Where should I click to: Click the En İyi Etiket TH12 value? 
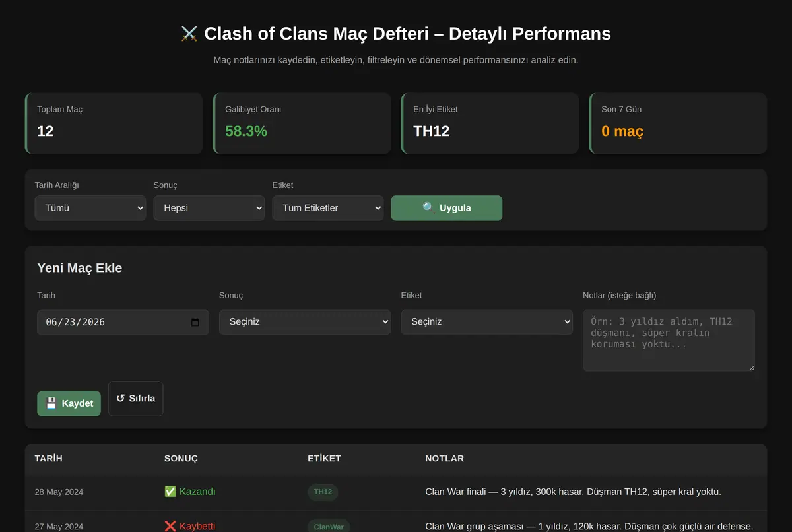pos(432,131)
